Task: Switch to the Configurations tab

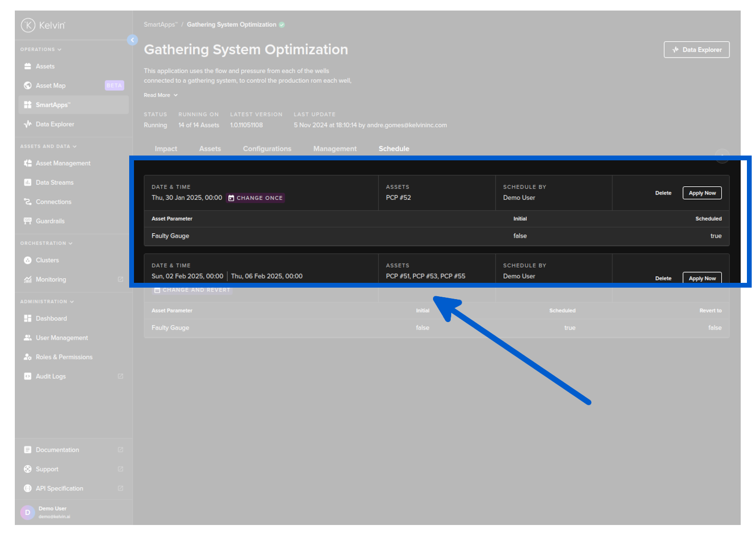Action: pyautogui.click(x=267, y=149)
